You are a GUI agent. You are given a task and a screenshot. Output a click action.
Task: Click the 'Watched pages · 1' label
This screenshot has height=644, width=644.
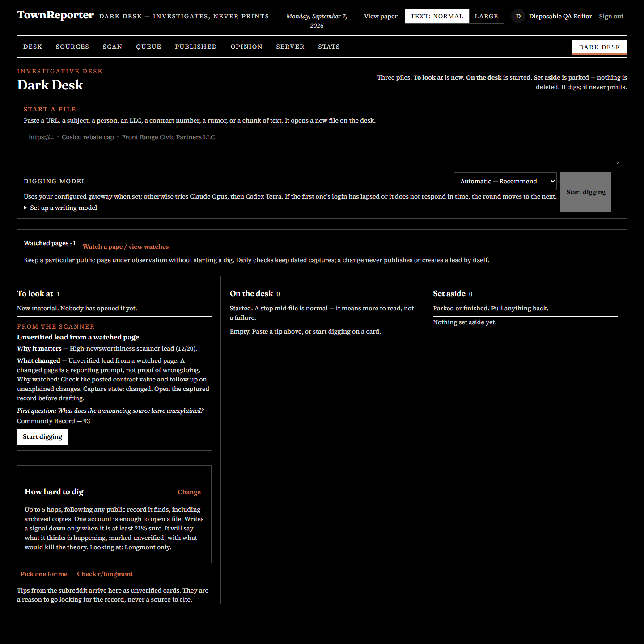[x=50, y=243]
